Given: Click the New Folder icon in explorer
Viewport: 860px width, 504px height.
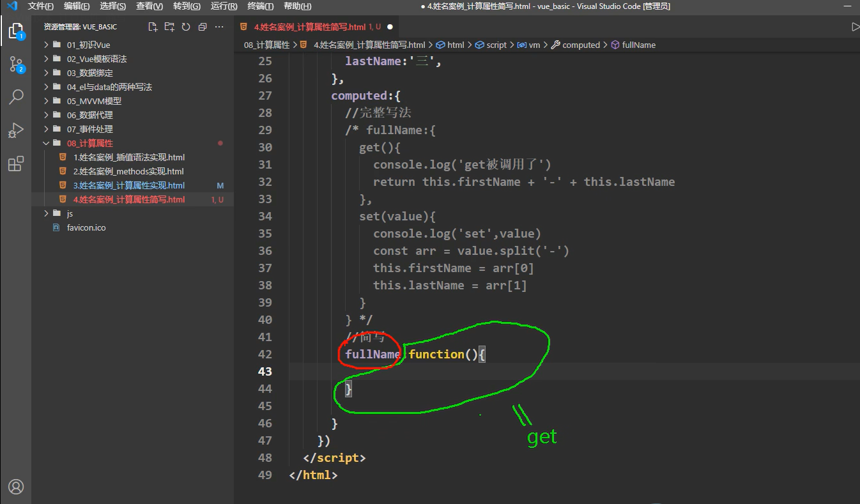Looking at the screenshot, I should [169, 27].
